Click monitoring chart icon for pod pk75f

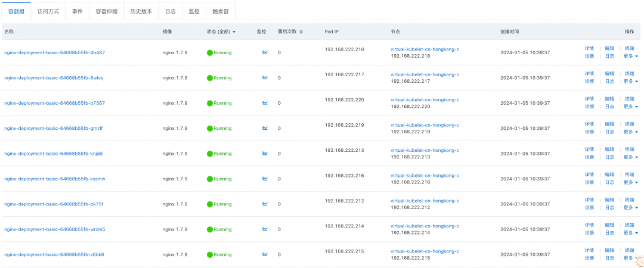tap(265, 204)
